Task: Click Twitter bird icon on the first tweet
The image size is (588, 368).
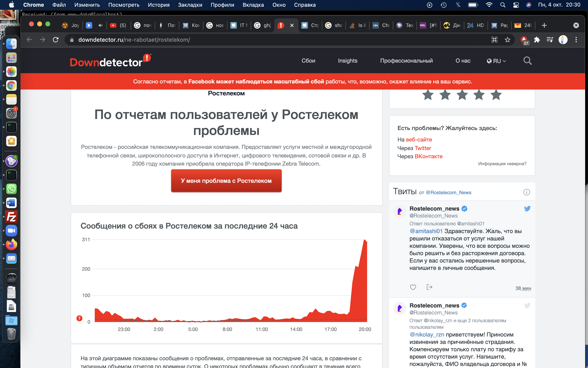Action: [x=527, y=209]
